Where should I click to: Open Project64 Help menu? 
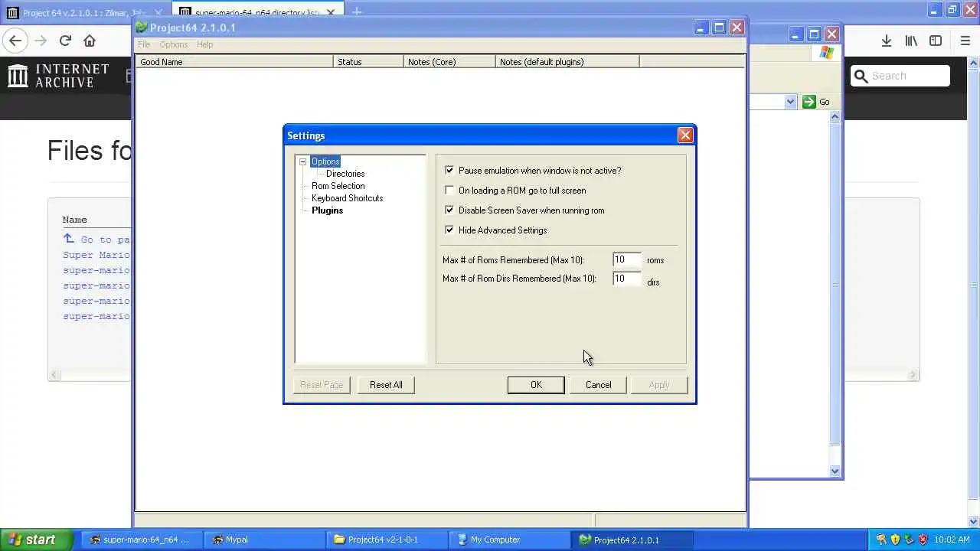(204, 44)
